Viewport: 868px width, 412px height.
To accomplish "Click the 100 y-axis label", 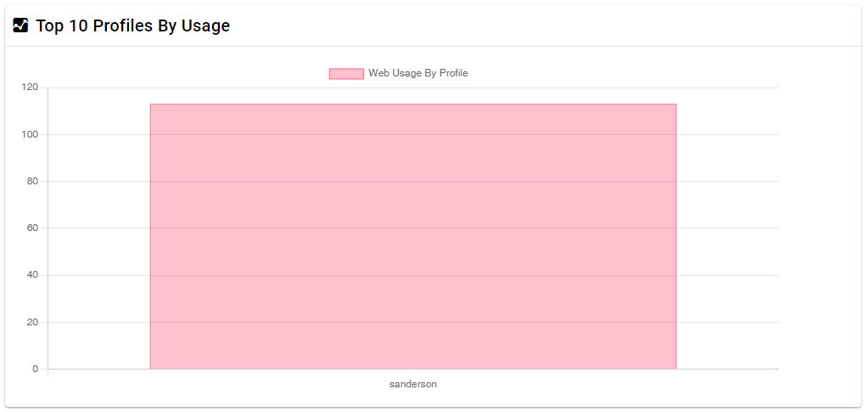I will click(x=30, y=134).
